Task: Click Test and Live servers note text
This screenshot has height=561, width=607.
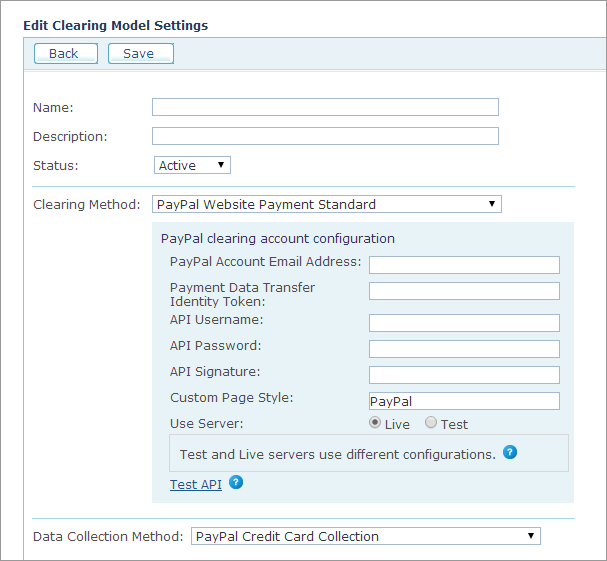Action: pyautogui.click(x=338, y=454)
